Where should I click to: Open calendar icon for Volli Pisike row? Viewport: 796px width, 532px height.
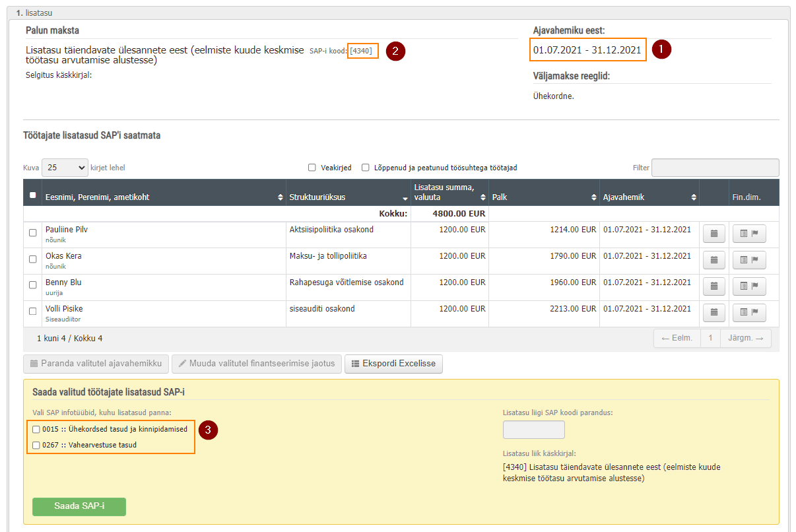click(x=713, y=313)
